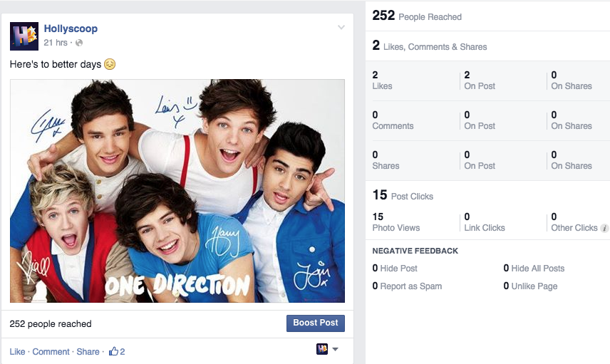Viewport: 610px width, 364px height.
Task: Open the Hollyscoop page avatar icon
Action: (24, 36)
